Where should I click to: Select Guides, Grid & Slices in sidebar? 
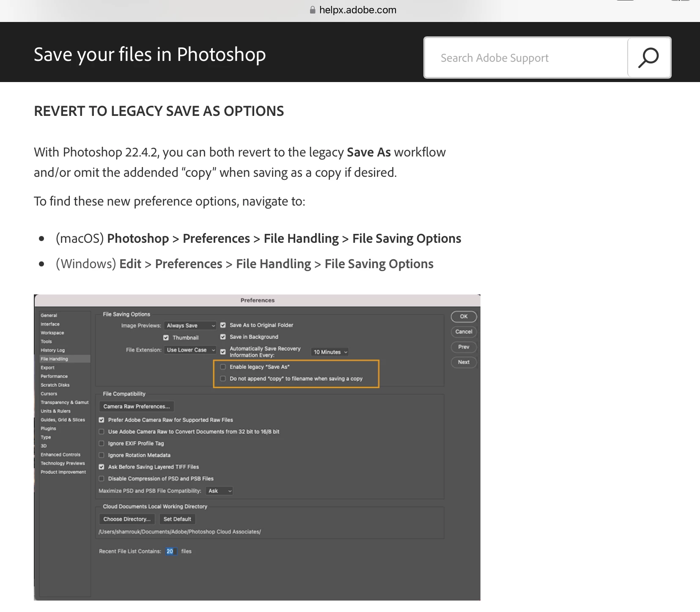coord(63,420)
